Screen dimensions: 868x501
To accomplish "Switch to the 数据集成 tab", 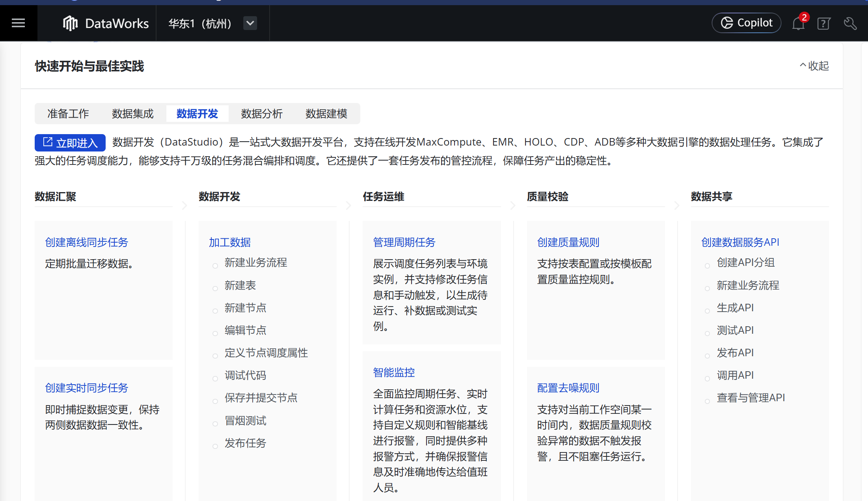I will pyautogui.click(x=132, y=114).
